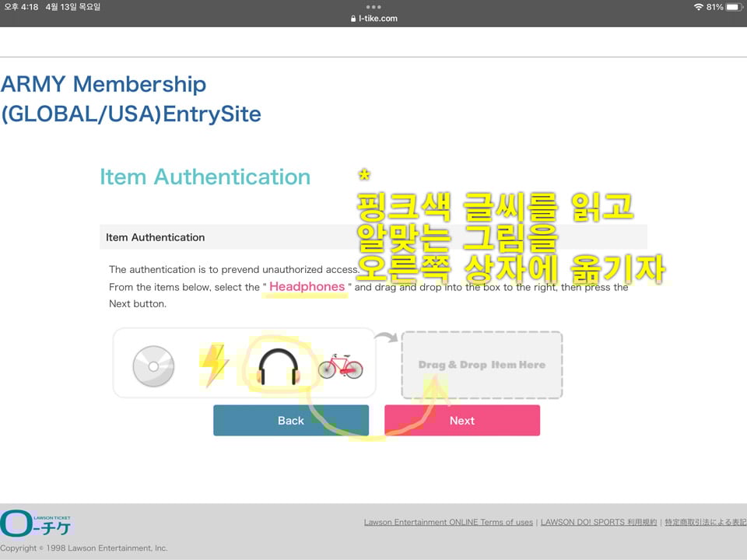
Task: Click the lock icon in address bar
Action: [x=354, y=19]
